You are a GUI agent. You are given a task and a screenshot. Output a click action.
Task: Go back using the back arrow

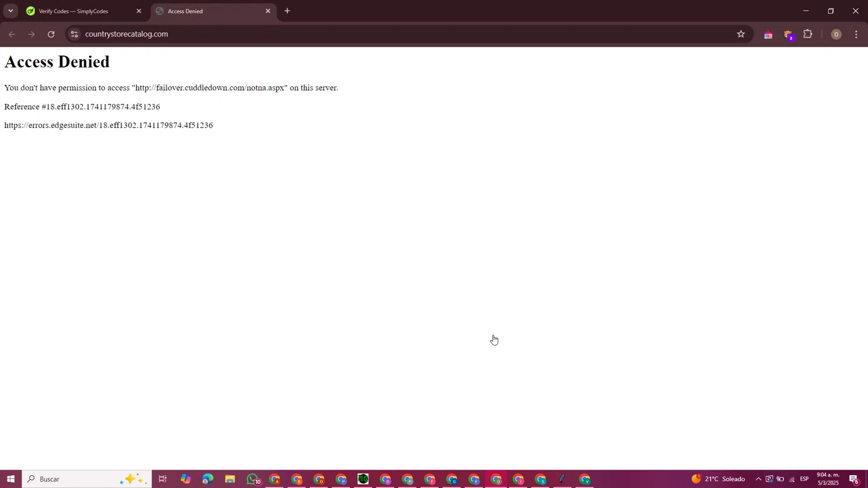tap(12, 34)
